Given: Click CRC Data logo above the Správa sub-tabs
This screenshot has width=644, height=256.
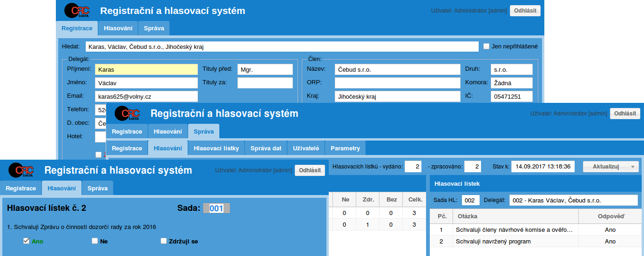Looking at the screenshot, I should click(127, 114).
